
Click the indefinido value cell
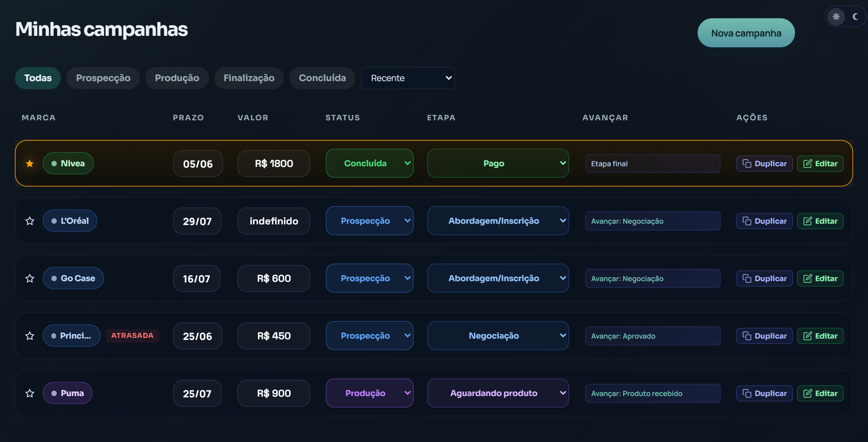[x=274, y=221]
